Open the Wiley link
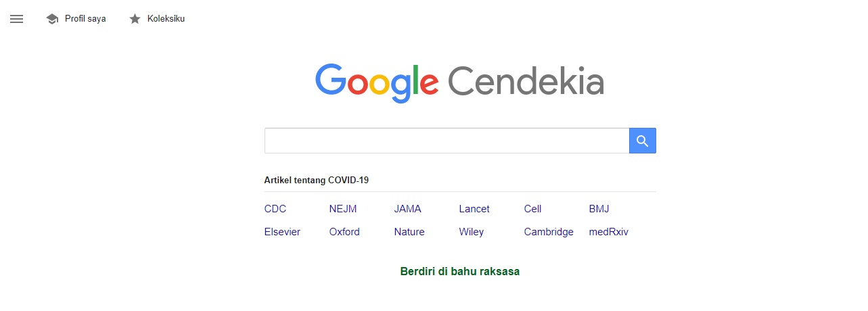This screenshot has height=311, width=868. pos(472,232)
